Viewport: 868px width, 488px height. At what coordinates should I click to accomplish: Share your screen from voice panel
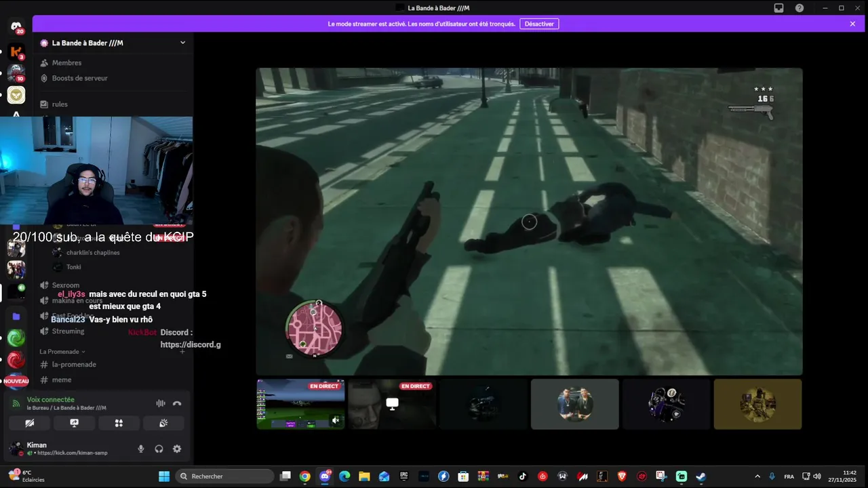click(74, 423)
